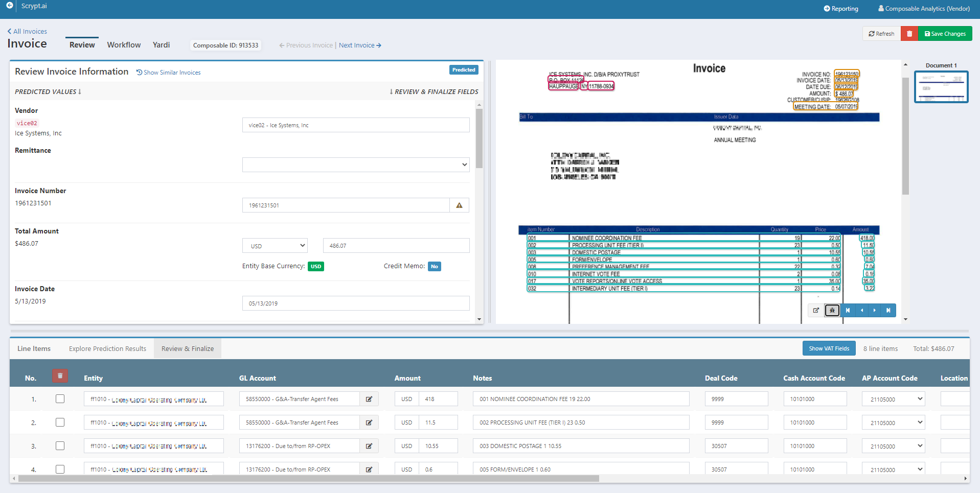Select the Document 1 page thumbnail
The width and height of the screenshot is (980, 493).
(x=941, y=87)
